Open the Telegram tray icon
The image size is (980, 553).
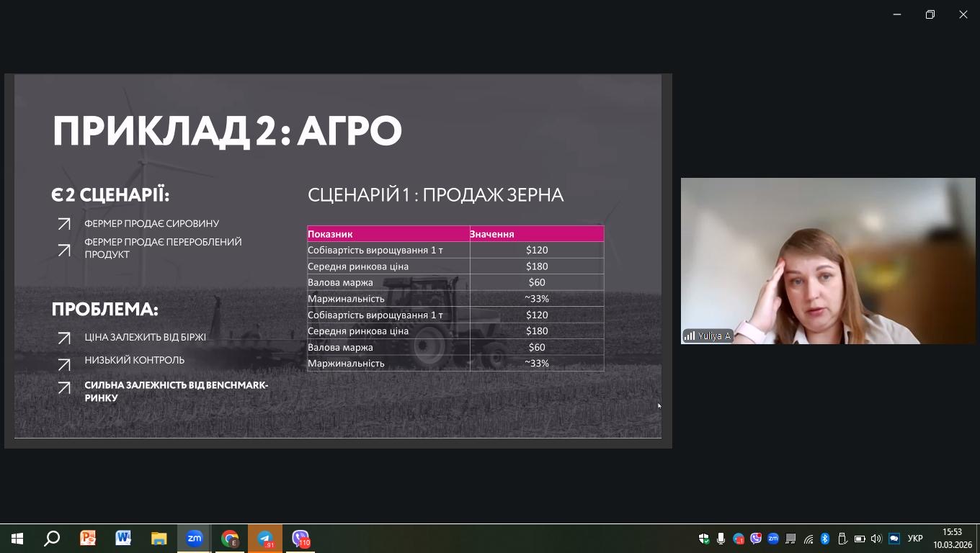coord(739,539)
